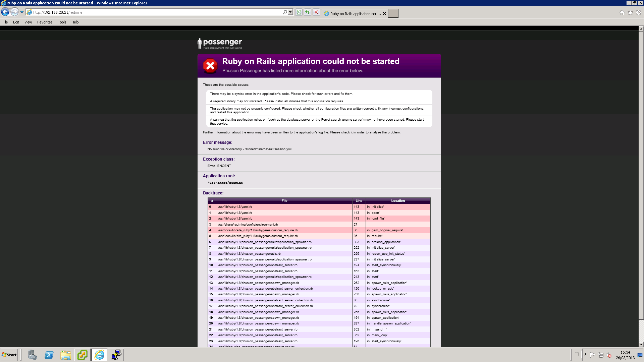Open the File menu
The image size is (644, 362).
tap(5, 22)
